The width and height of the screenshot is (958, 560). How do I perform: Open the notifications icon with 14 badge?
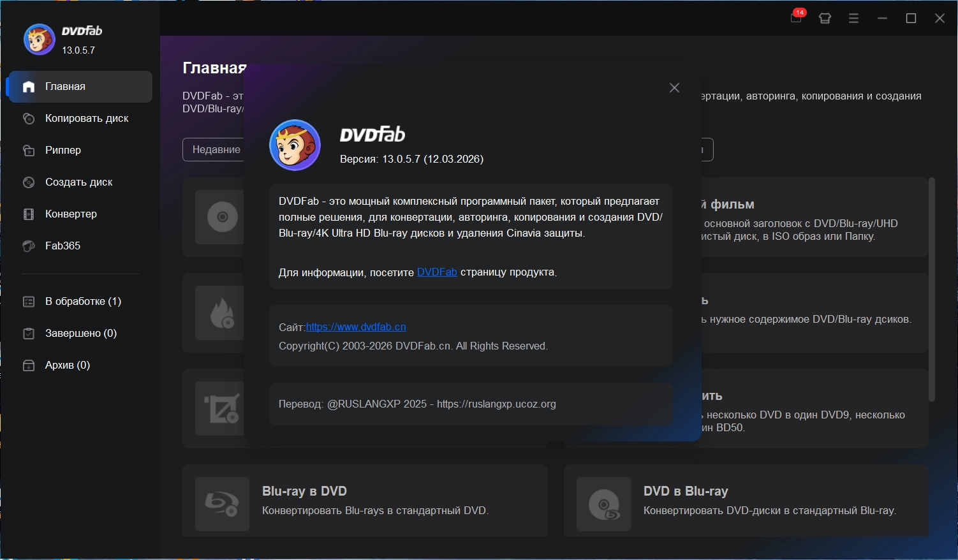pos(797,17)
